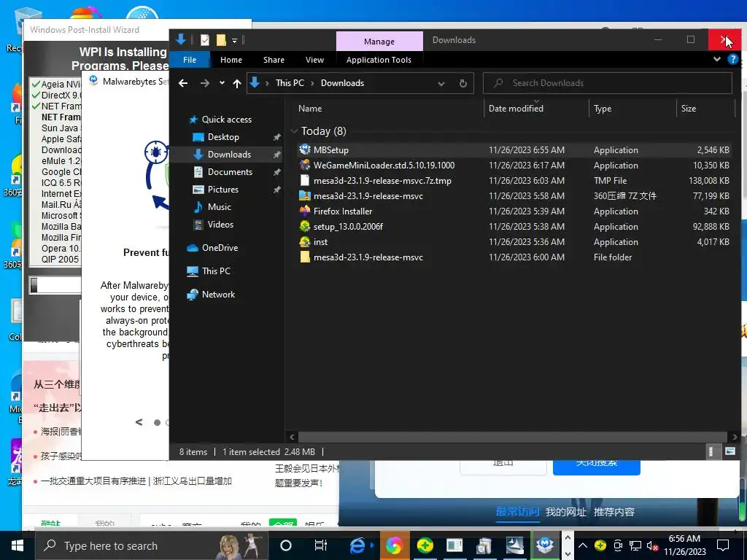Refresh the Downloads folder view

[x=463, y=83]
